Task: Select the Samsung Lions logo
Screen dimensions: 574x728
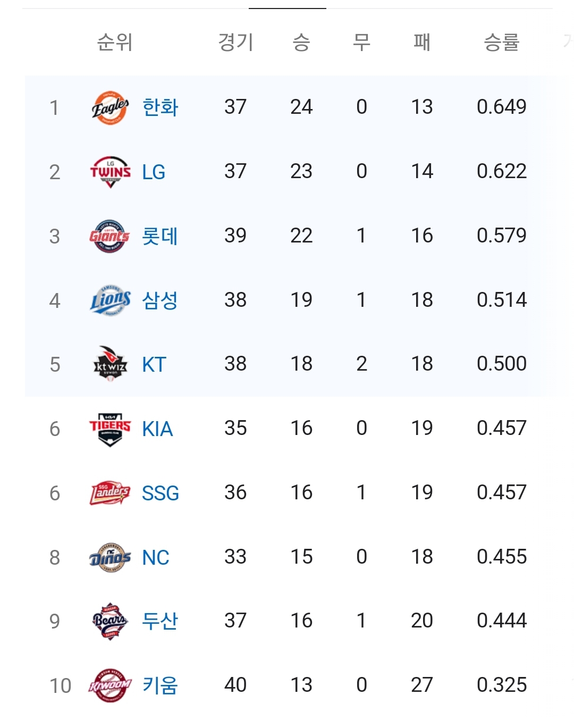Action: click(x=110, y=300)
